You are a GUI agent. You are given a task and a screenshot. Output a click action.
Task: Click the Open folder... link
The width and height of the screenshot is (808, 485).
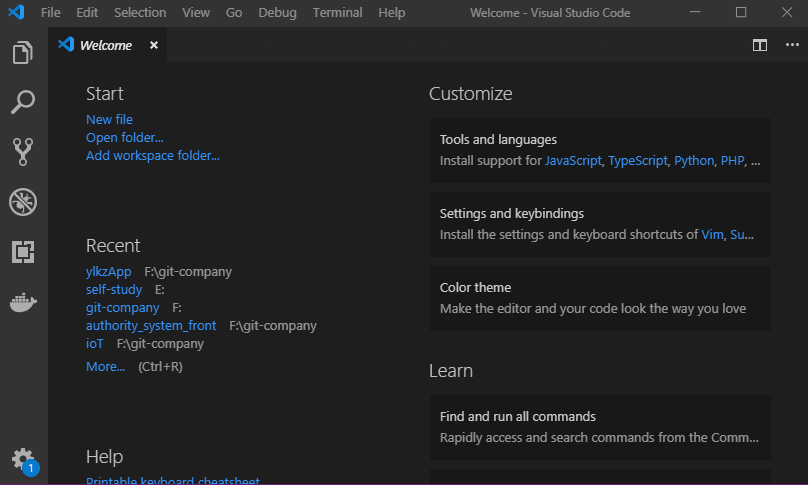[x=125, y=138]
